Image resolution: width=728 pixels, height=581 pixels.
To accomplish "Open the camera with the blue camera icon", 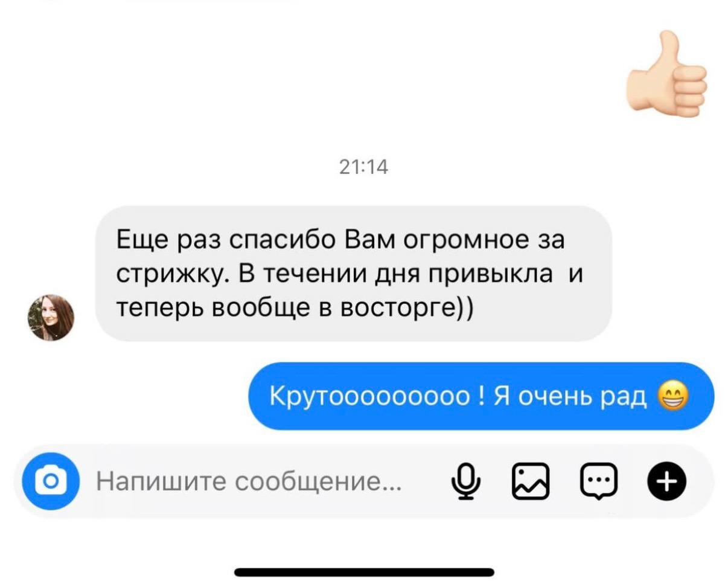I will click(51, 481).
